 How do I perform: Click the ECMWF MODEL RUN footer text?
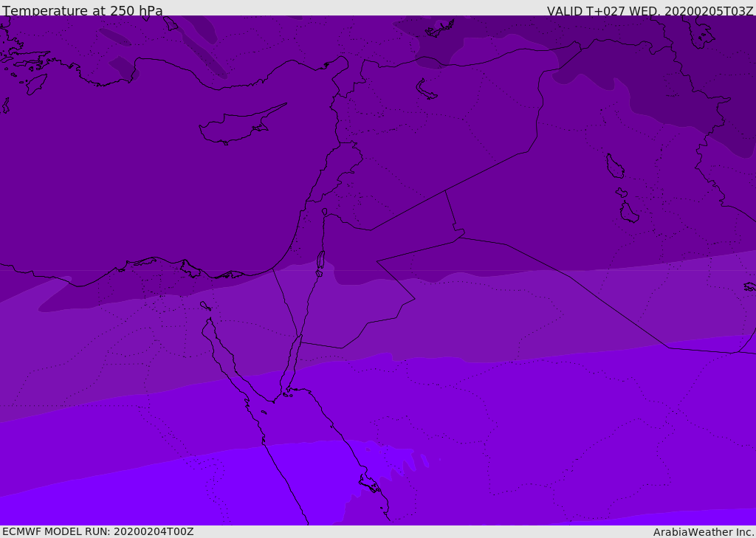click(x=98, y=531)
